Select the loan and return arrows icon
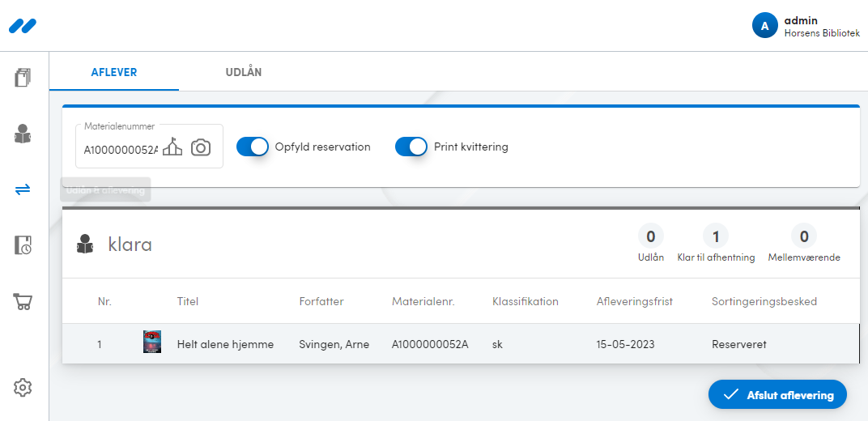 [x=23, y=189]
